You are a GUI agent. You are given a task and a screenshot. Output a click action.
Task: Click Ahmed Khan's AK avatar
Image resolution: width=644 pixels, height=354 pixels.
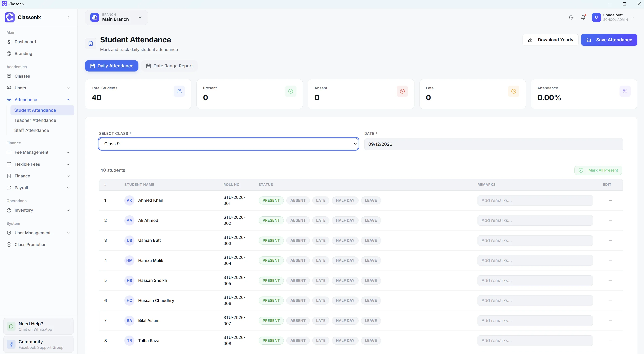click(x=129, y=200)
